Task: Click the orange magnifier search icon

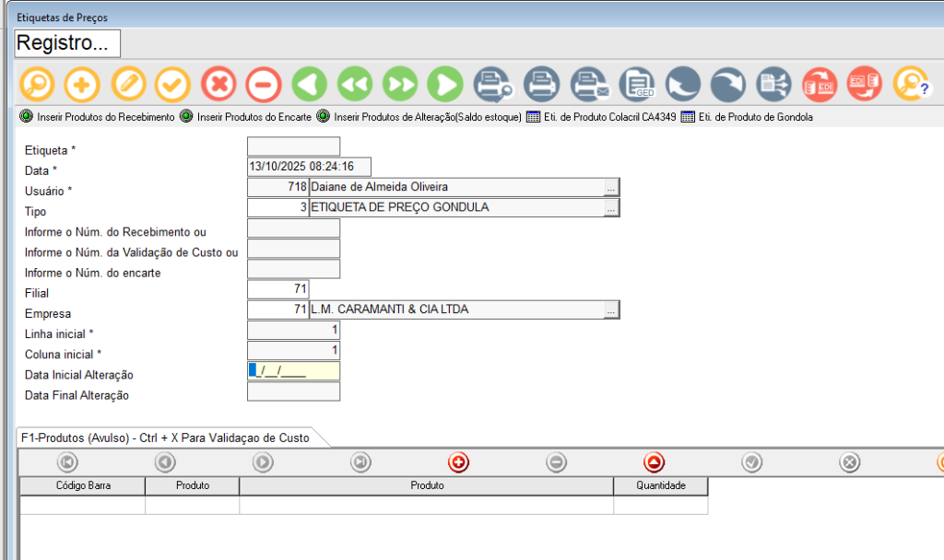Action: (37, 85)
